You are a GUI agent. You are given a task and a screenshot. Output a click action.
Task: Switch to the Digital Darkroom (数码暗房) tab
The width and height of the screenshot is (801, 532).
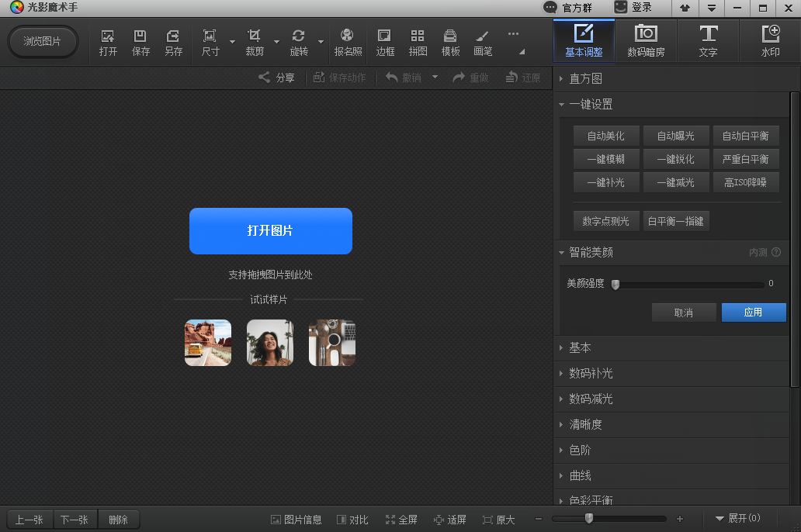646,42
